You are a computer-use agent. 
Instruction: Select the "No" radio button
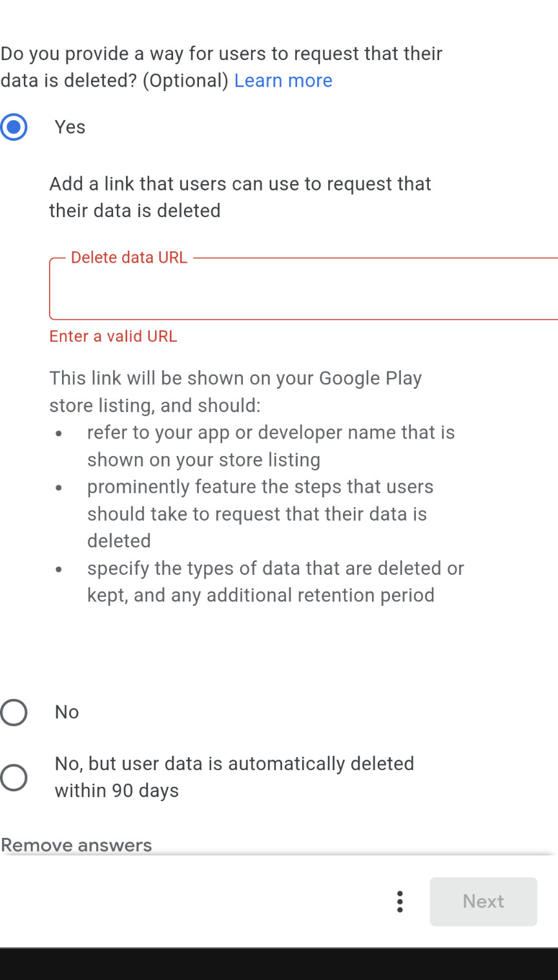click(14, 713)
